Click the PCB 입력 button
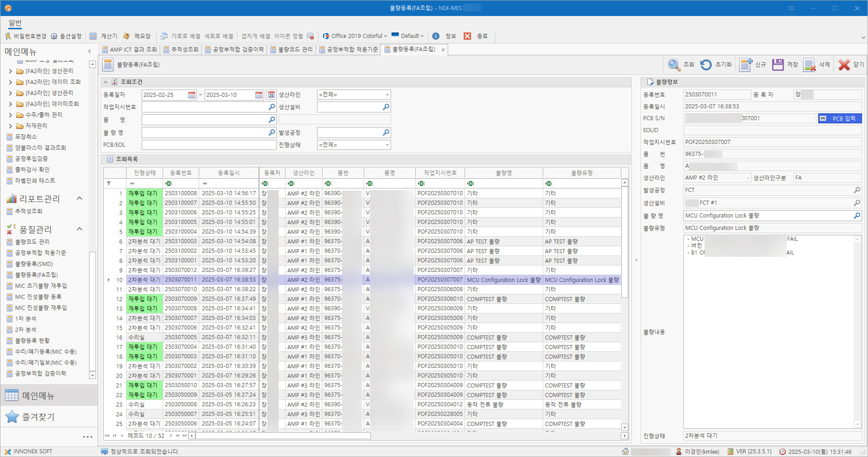The image size is (868, 457). coord(840,118)
